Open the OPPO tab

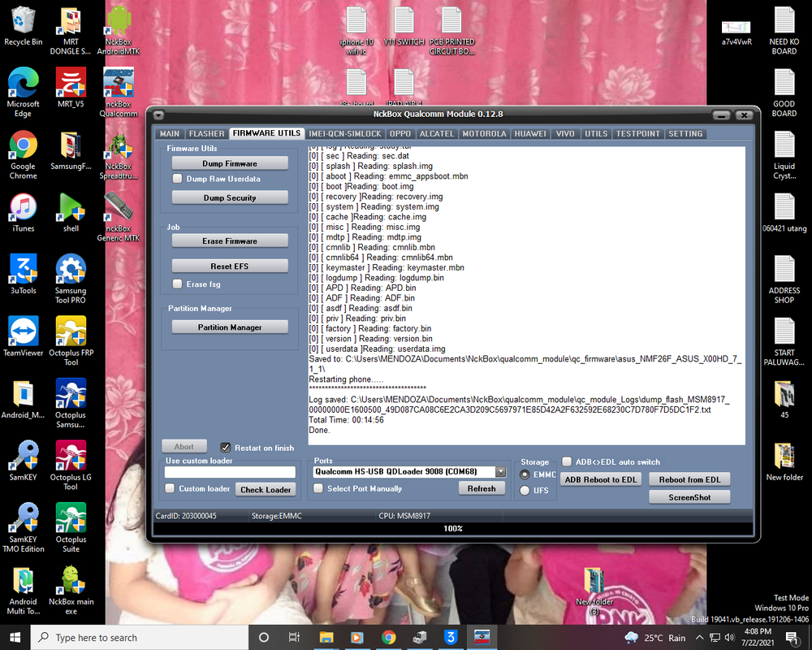point(400,134)
